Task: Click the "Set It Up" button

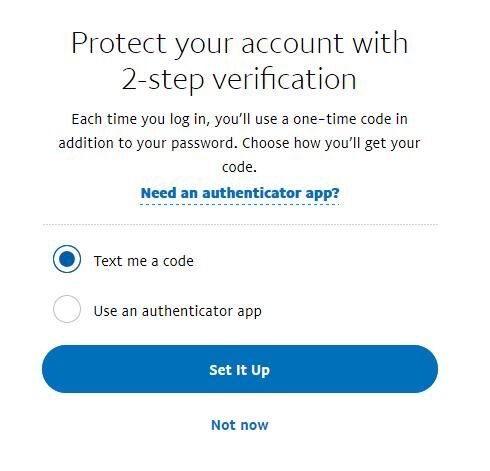Action: coord(240,369)
